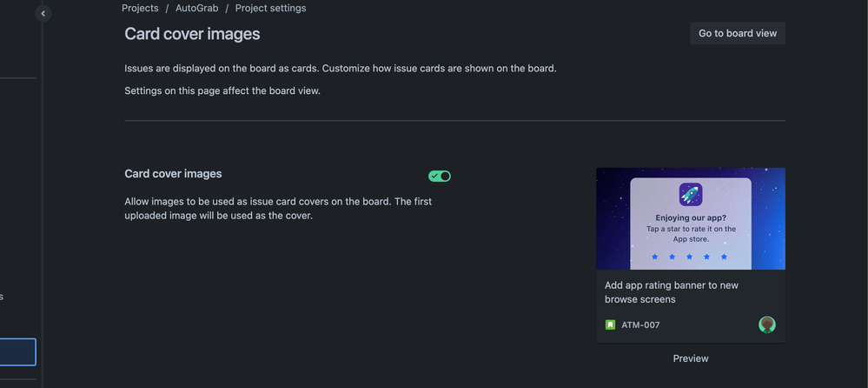Open the Projects breadcrumb link
868x388 pixels.
pyautogui.click(x=140, y=9)
